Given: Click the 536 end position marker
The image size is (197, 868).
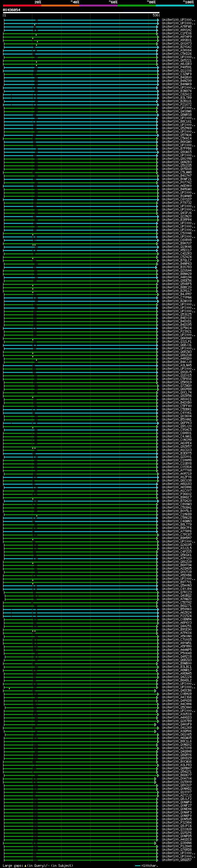Looking at the screenshot, I should 155,15.
